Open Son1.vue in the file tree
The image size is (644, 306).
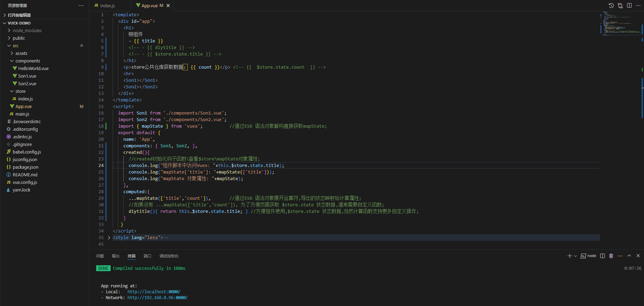(45, 76)
